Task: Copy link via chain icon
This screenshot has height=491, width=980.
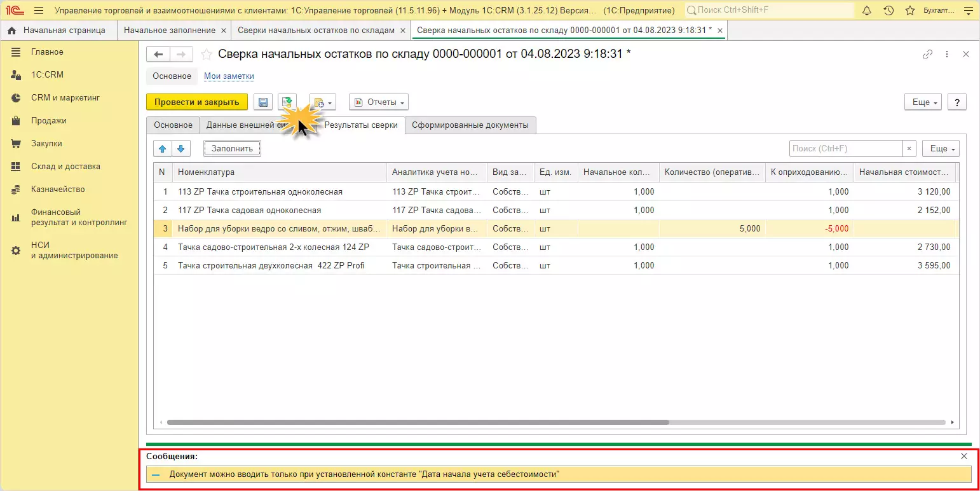Action: 927,55
